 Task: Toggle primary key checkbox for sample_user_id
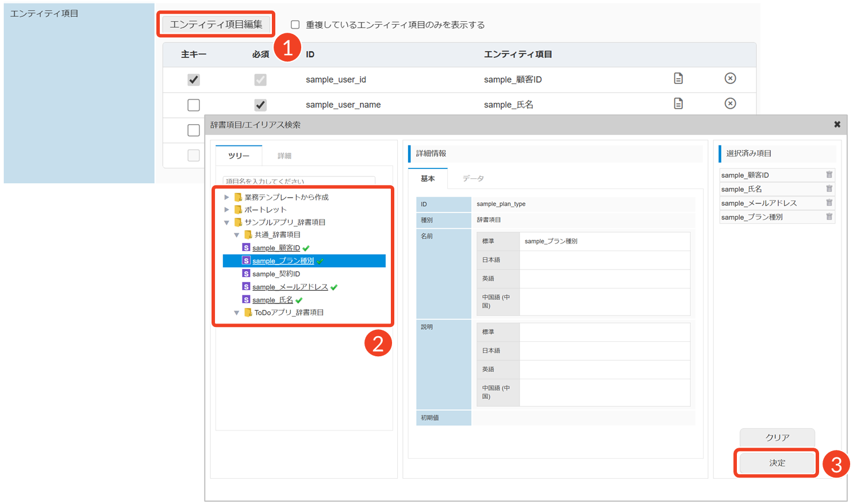point(194,80)
